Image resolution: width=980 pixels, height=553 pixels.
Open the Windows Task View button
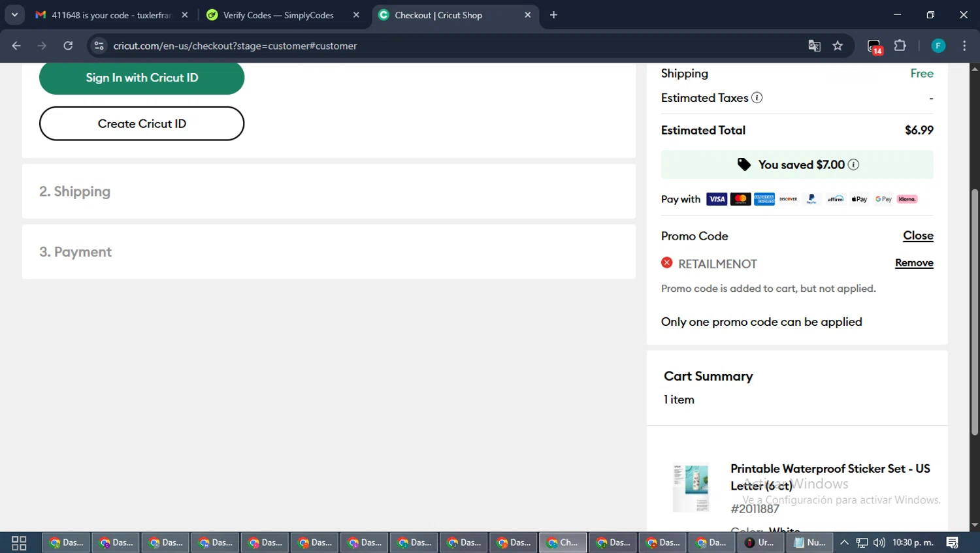[19, 543]
